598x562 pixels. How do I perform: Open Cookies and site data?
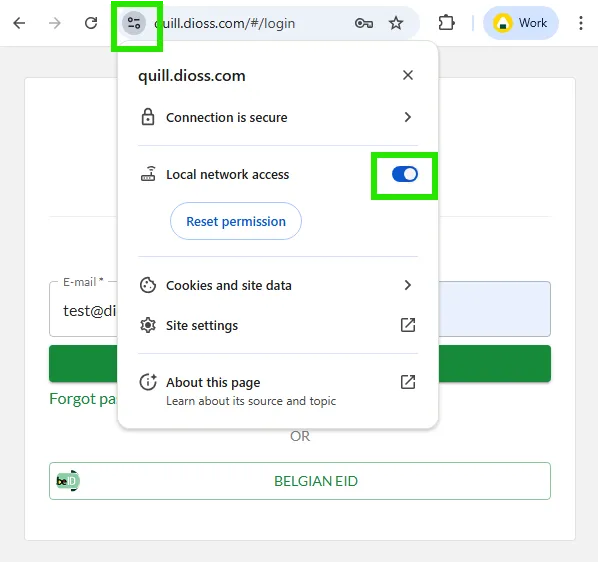tap(278, 285)
